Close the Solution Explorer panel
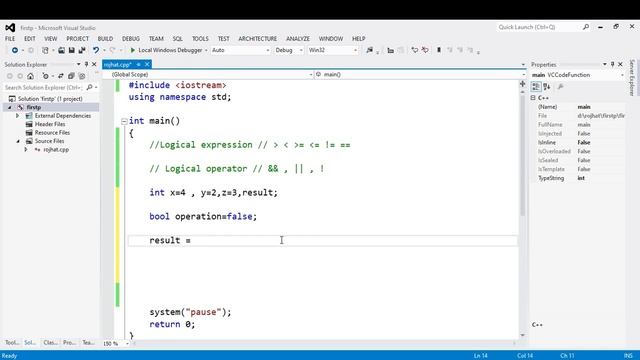The image size is (640, 360). [94, 64]
